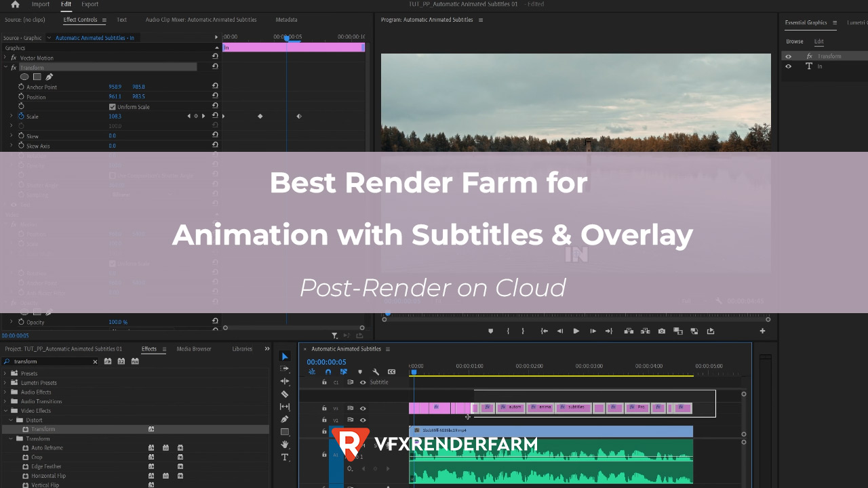
Task: Reset the Position parameter
Action: point(215,96)
